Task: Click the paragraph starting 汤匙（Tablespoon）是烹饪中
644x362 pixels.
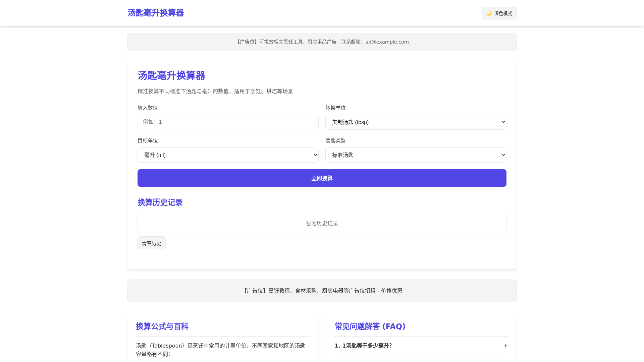Action: click(221, 350)
